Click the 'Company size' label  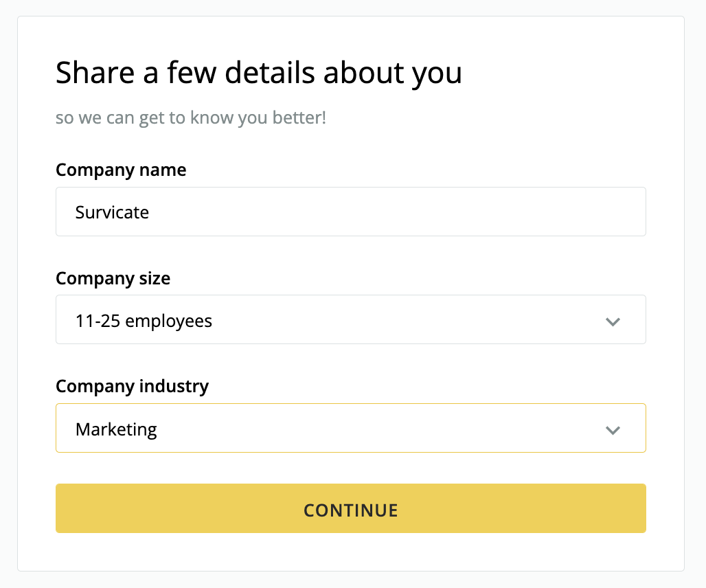(113, 279)
